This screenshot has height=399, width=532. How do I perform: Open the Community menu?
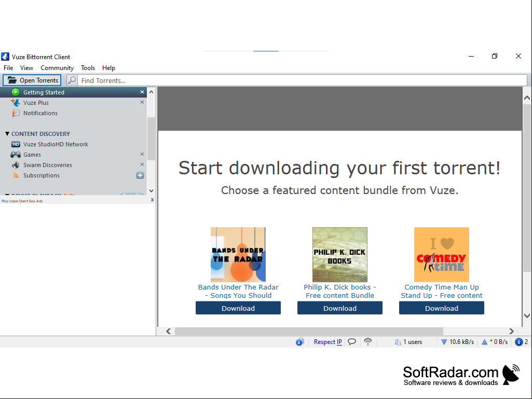click(x=57, y=68)
